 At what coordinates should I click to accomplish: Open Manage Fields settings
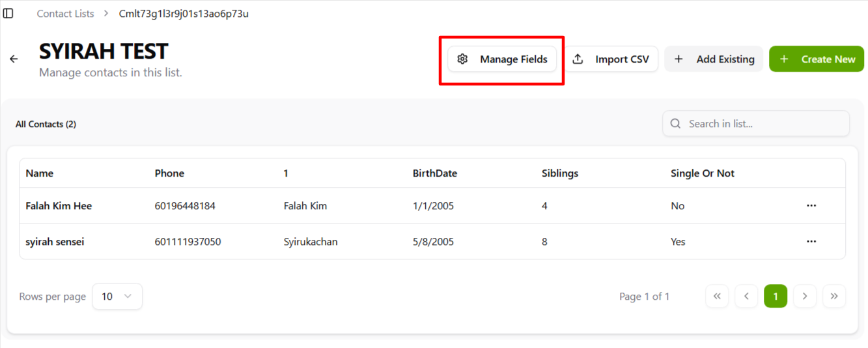point(502,59)
